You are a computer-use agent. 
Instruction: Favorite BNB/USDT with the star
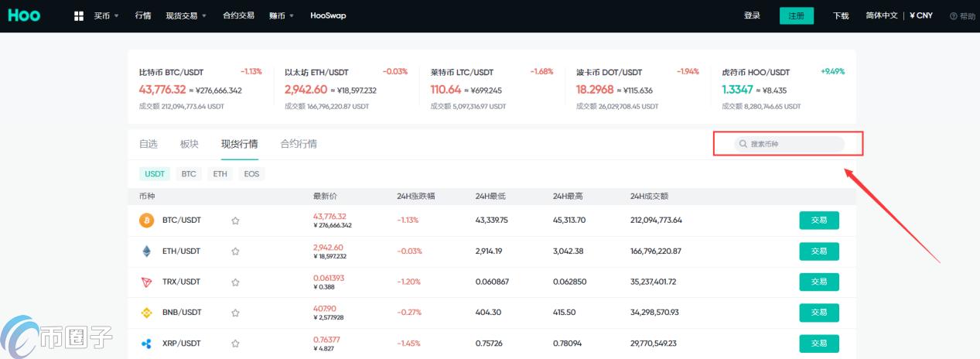click(x=235, y=313)
